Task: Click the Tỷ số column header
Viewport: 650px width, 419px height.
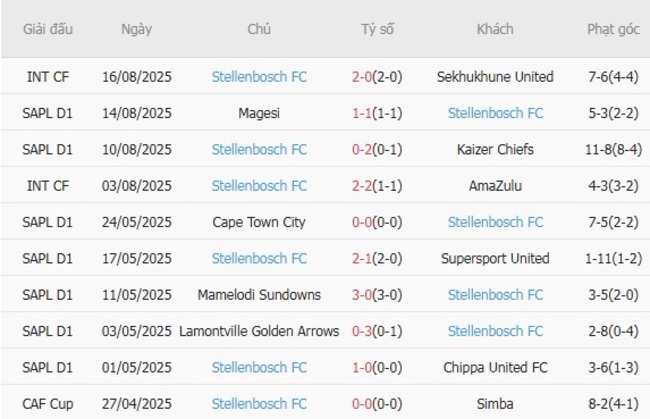Action: click(377, 29)
